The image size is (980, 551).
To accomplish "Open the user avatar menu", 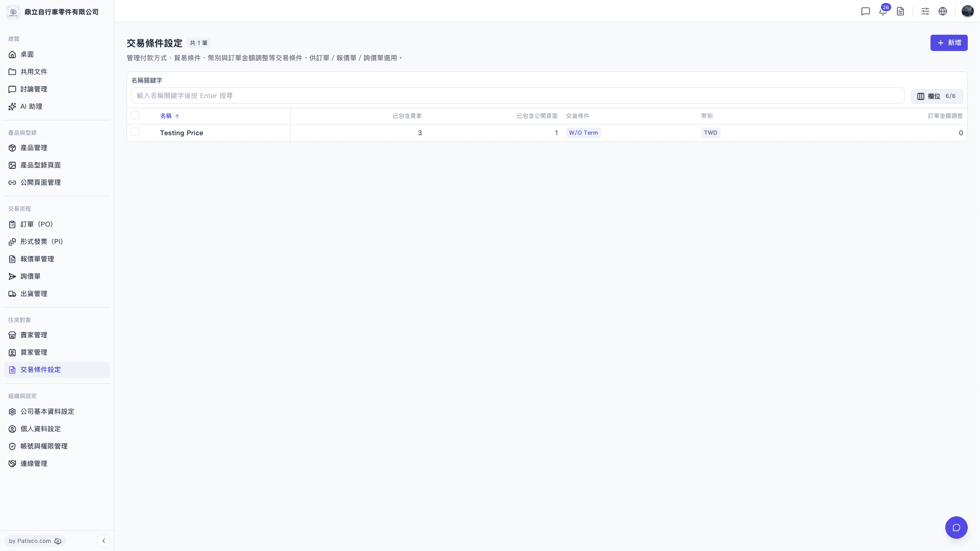I will pos(967,11).
